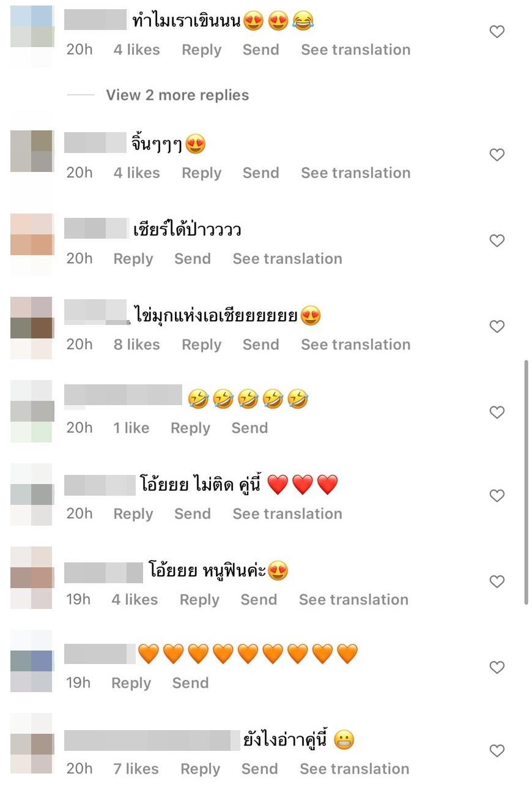View the 8 likes on ไข่มุกแห่งเอเชีย comment
The width and height of the screenshot is (532, 787).
[x=136, y=345]
